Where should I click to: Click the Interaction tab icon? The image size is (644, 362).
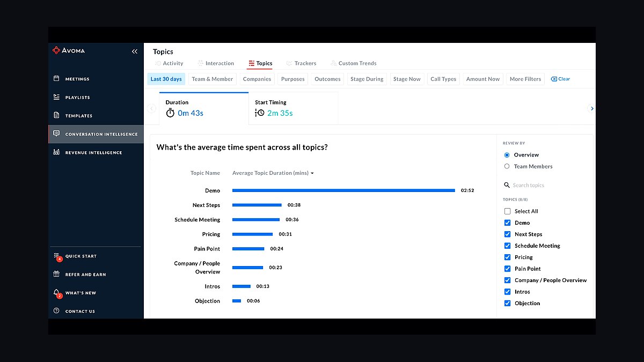click(x=200, y=63)
